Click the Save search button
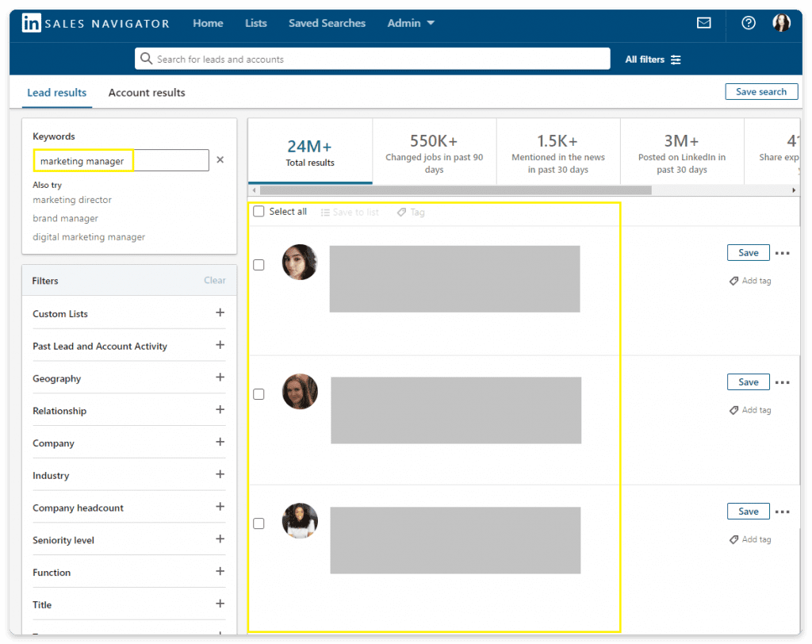Viewport: 812px width, 644px height. (761, 91)
